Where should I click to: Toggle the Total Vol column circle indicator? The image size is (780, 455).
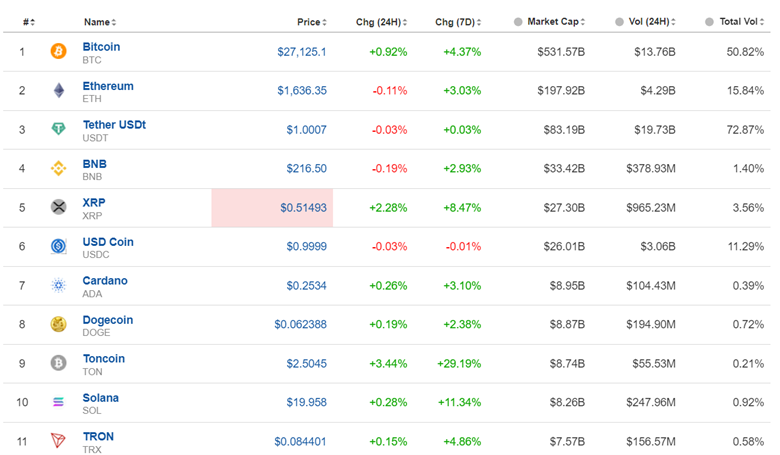point(709,22)
